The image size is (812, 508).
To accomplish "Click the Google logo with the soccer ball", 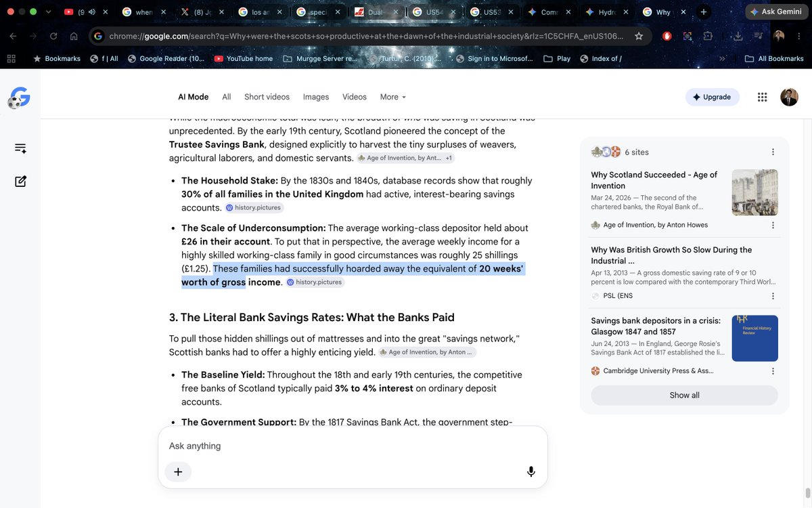I will pos(20,98).
